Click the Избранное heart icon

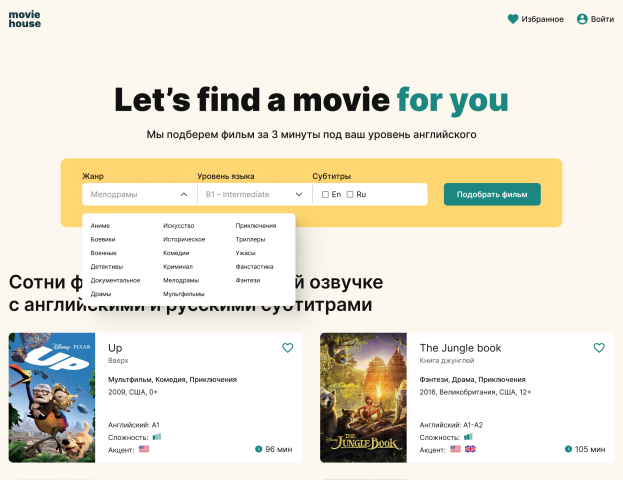(x=513, y=19)
